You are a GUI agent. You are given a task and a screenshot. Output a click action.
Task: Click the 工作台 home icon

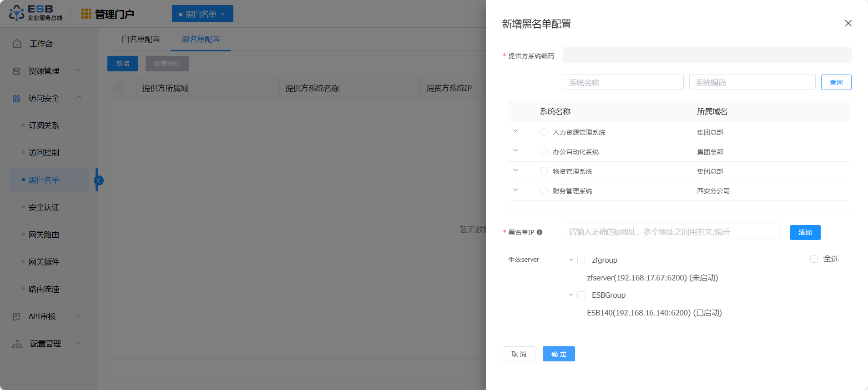click(17, 44)
